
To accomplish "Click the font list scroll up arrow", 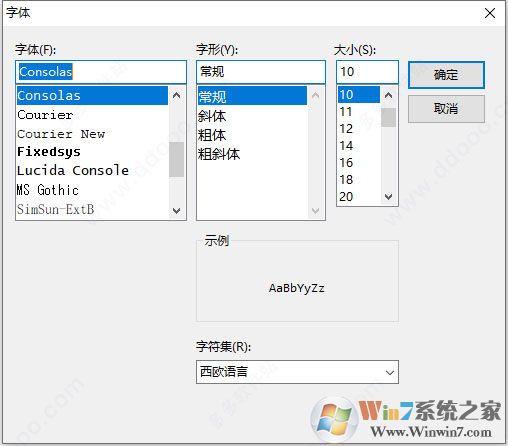I will pos(177,96).
